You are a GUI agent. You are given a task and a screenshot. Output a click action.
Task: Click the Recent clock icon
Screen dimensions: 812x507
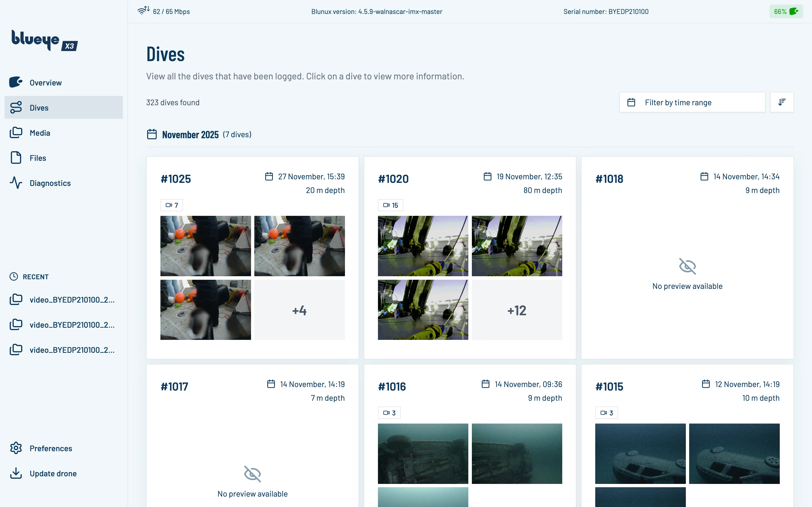pyautogui.click(x=14, y=276)
